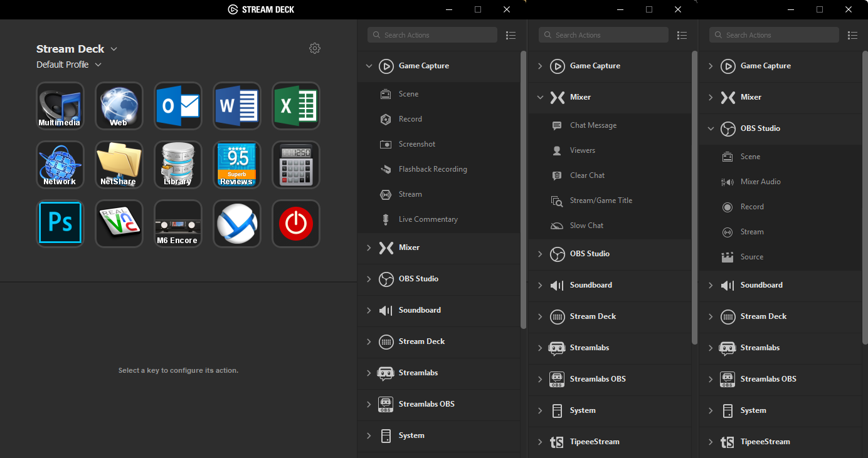Viewport: 868px width, 458px height.
Task: Select the M6 Encore key
Action: (x=178, y=223)
